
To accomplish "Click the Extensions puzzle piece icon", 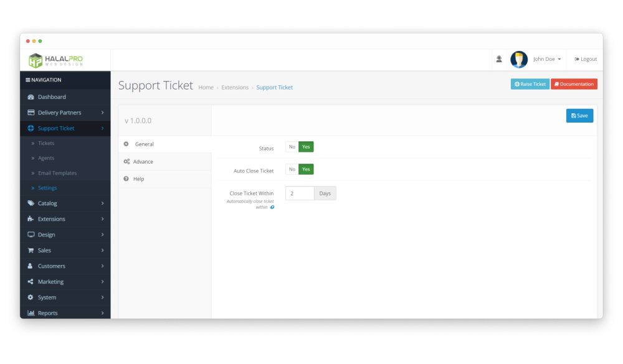I will [x=31, y=219].
